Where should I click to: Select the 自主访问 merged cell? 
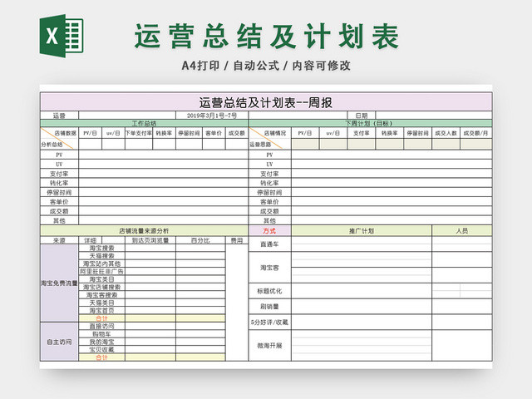(59, 342)
